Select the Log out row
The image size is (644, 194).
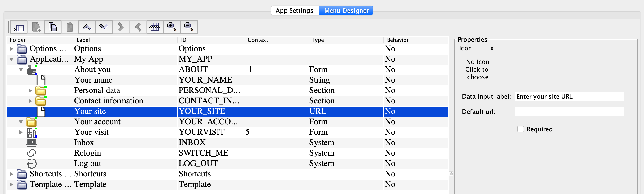coord(87,163)
